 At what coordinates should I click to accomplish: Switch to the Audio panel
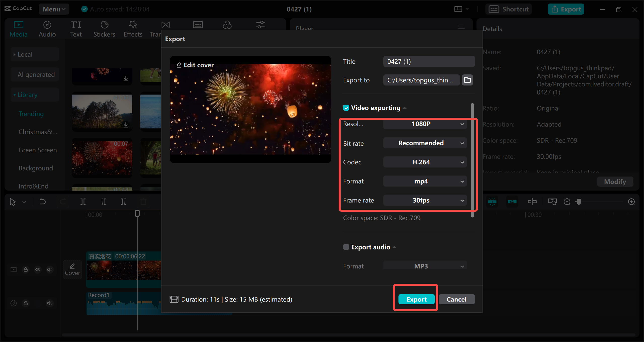pyautogui.click(x=47, y=28)
